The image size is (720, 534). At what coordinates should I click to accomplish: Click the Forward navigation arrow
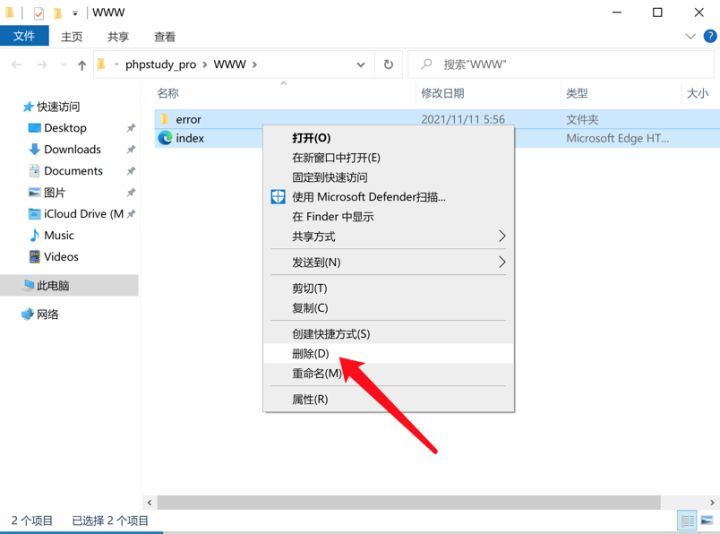pos(42,65)
